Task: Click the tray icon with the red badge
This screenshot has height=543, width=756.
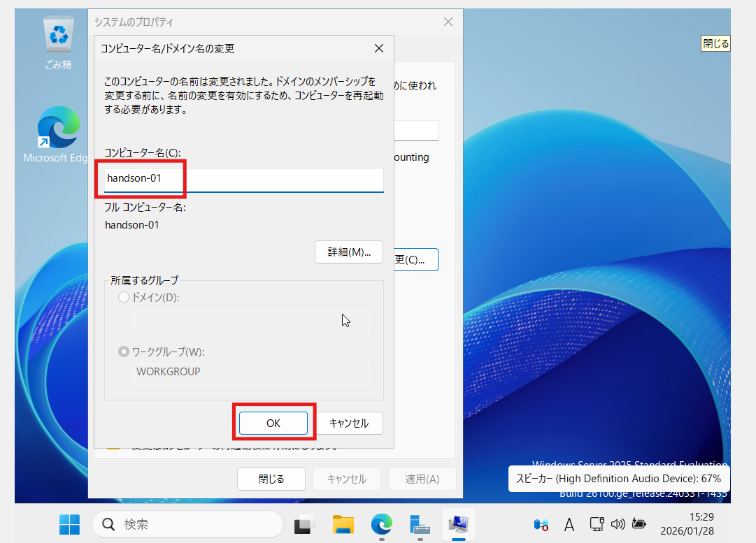Action: (541, 524)
